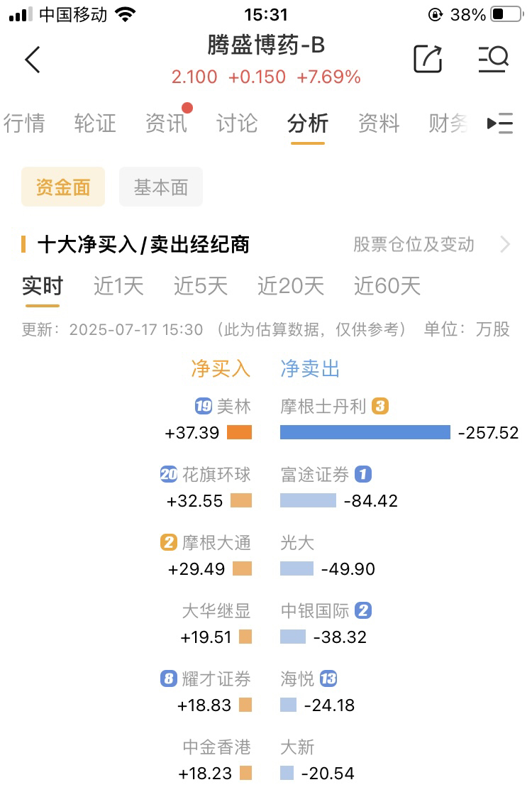
Task: Tap the blue 摩根士丹利 net sell bar
Action: [x=365, y=432]
